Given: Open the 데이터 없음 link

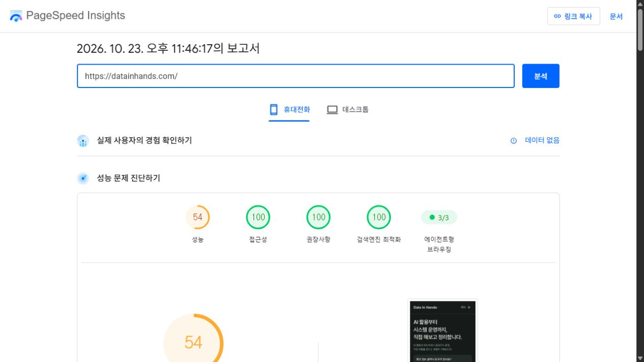Looking at the screenshot, I should (542, 140).
